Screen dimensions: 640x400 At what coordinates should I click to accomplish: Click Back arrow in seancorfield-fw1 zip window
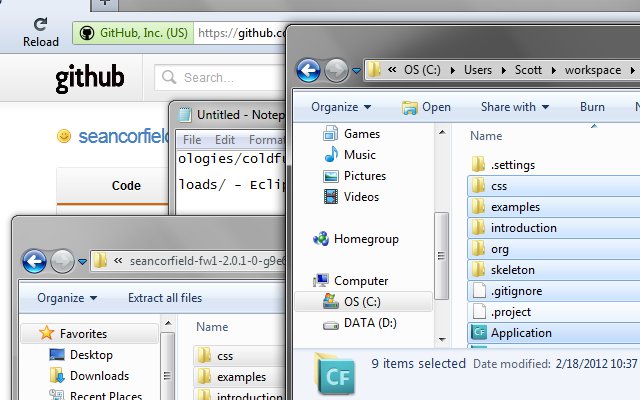tap(34, 261)
